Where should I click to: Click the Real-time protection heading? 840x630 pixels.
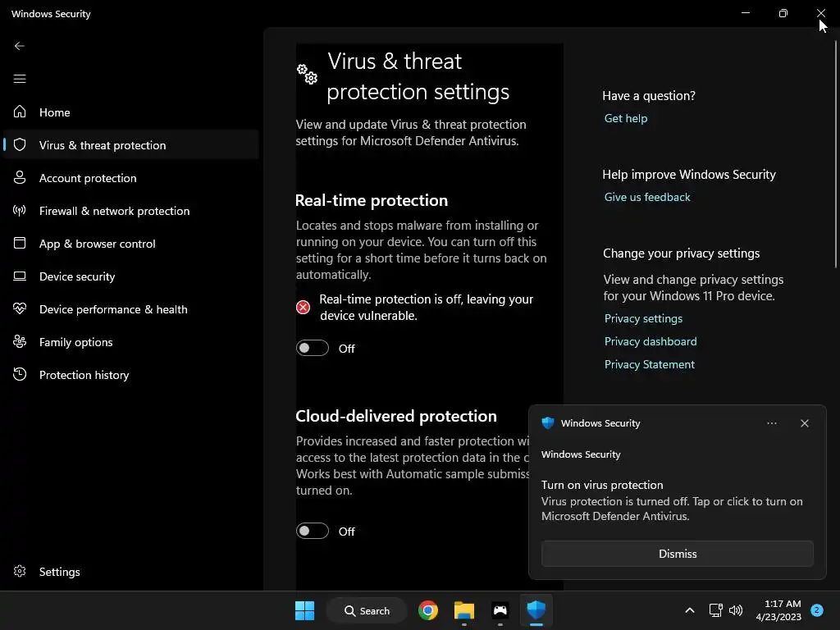pyautogui.click(x=372, y=200)
